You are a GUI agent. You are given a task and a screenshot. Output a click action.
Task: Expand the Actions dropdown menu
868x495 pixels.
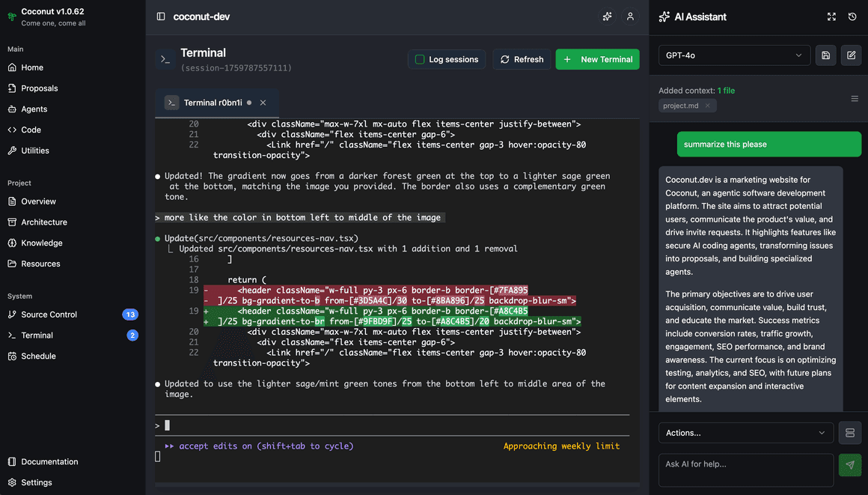pos(746,433)
